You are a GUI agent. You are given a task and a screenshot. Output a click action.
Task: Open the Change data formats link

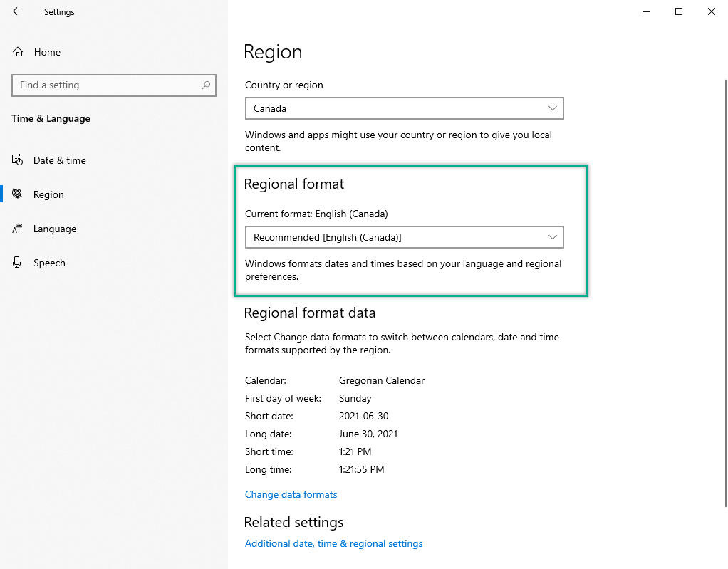coord(291,494)
